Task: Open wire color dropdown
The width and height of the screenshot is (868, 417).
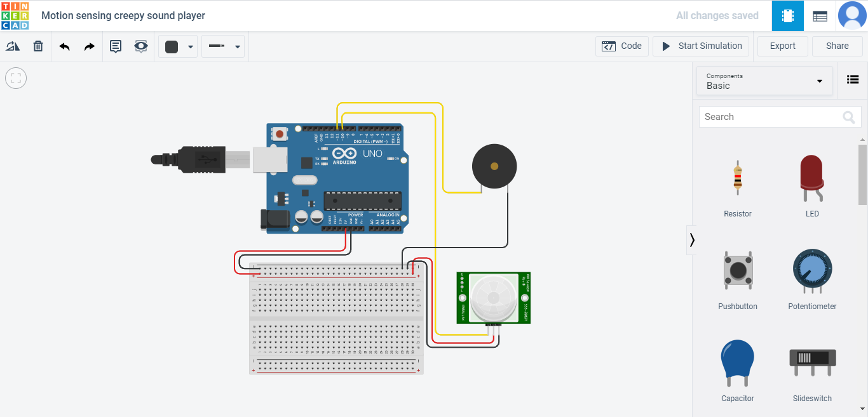Action: 178,46
